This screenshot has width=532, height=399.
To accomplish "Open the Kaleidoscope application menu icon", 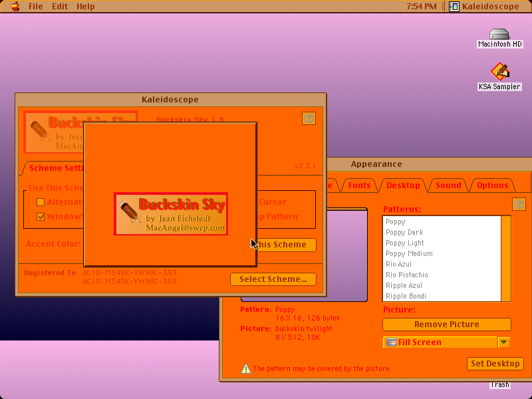I will 454,7.
